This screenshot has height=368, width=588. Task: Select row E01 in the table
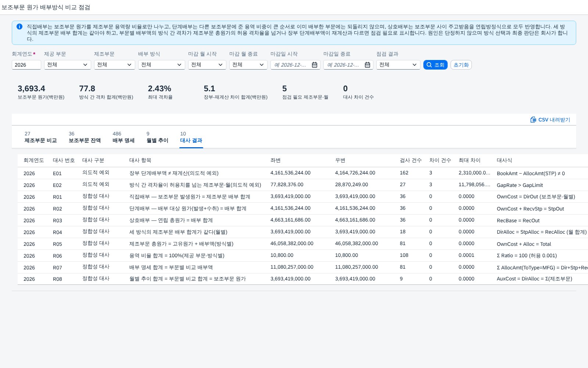click(303, 173)
